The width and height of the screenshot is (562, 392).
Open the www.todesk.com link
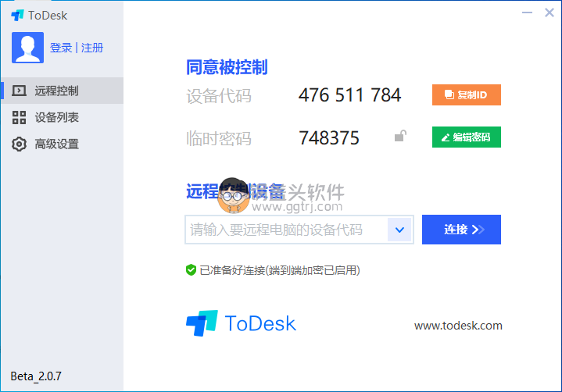[x=458, y=326]
